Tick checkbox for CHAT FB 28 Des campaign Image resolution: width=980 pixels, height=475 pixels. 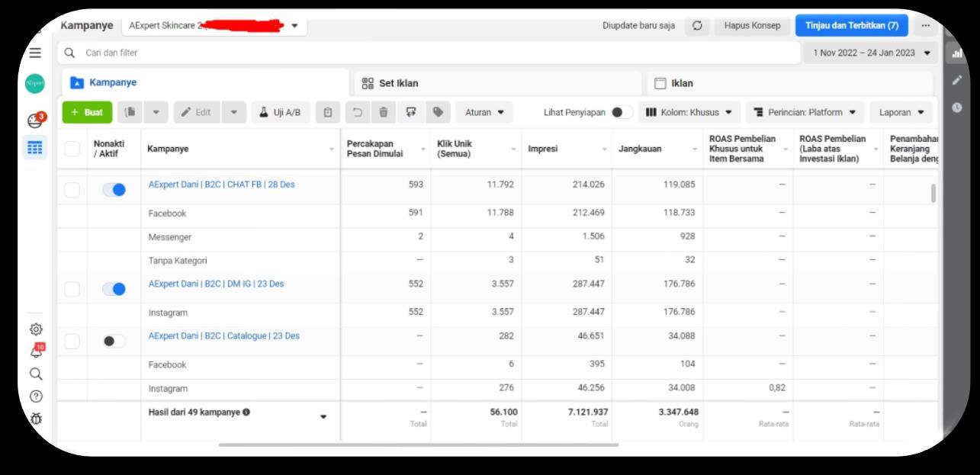tap(72, 190)
